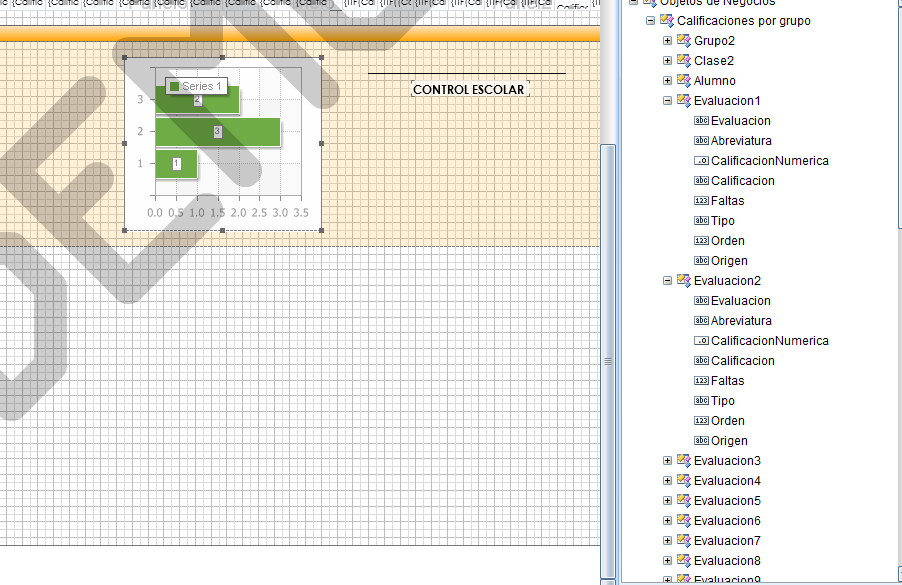Expand the Evaluacion6 node
Screen dimensions: 902x585
tap(667, 521)
